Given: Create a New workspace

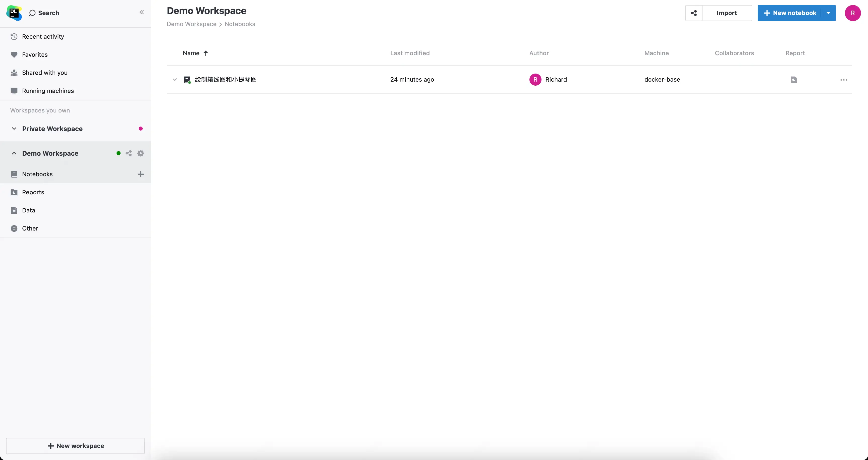Looking at the screenshot, I should point(75,446).
